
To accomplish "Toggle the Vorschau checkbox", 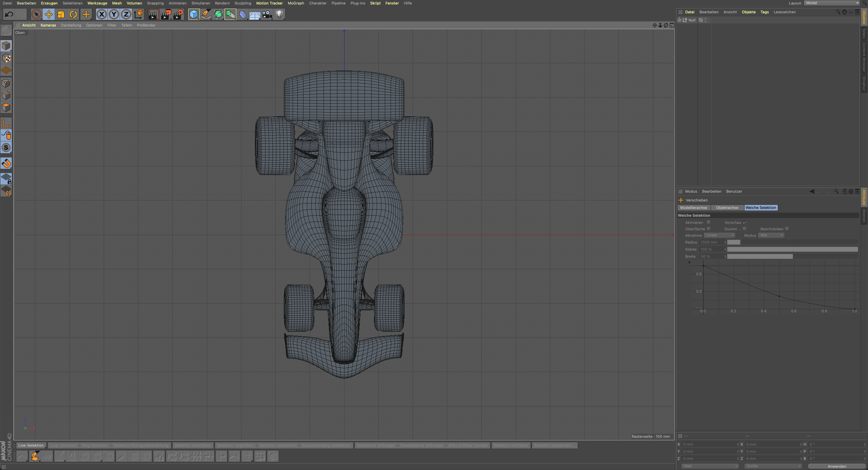I will tap(745, 222).
